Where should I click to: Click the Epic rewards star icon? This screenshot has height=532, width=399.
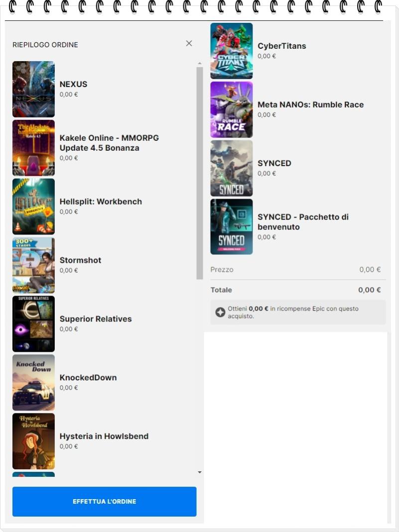(x=220, y=312)
